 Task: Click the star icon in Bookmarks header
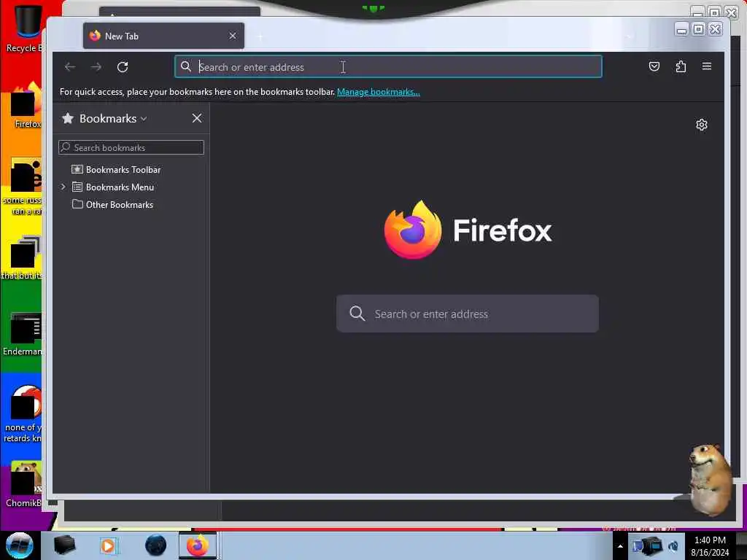(68, 119)
